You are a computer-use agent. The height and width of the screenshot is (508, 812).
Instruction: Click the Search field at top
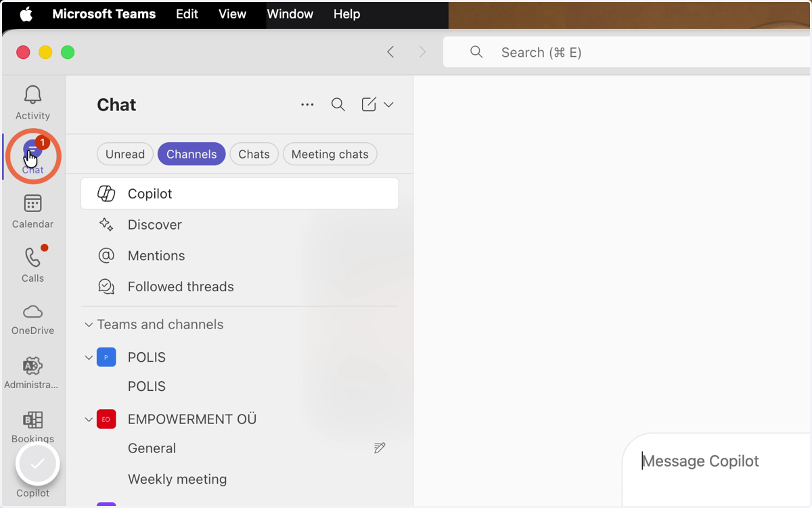pyautogui.click(x=627, y=52)
